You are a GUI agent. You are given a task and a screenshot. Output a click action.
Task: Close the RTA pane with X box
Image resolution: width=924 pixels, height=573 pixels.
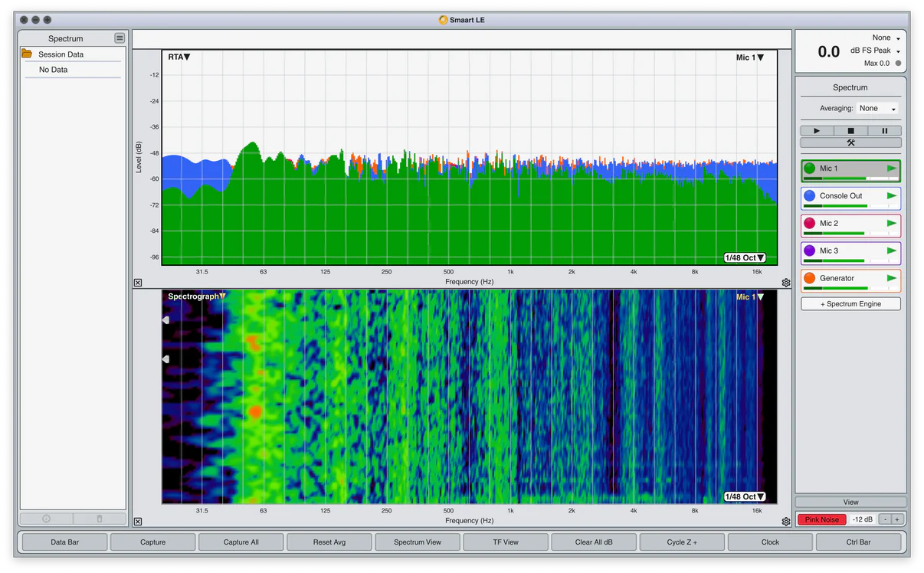coord(138,283)
